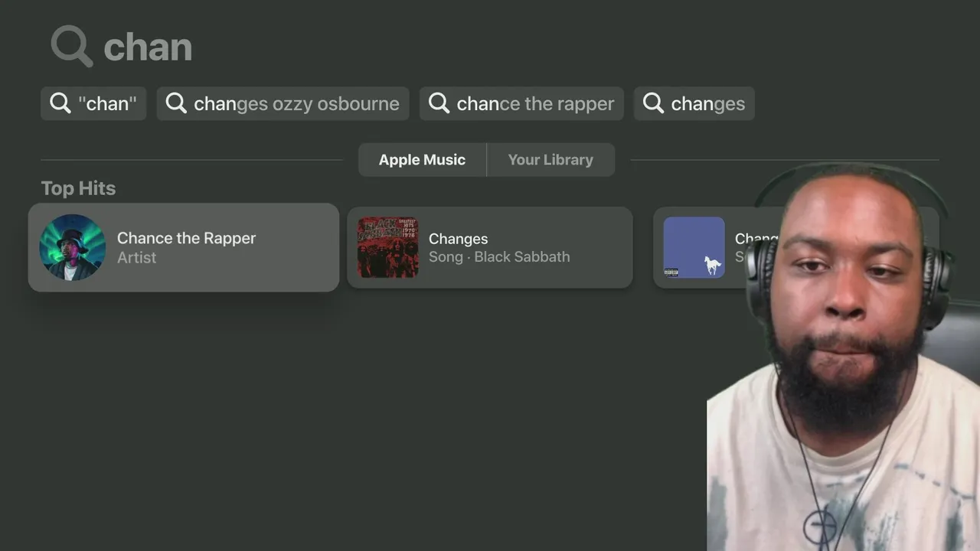The image size is (980, 551).
Task: Click magnifier icon beside chance the rapper suggestion
Action: (x=439, y=103)
